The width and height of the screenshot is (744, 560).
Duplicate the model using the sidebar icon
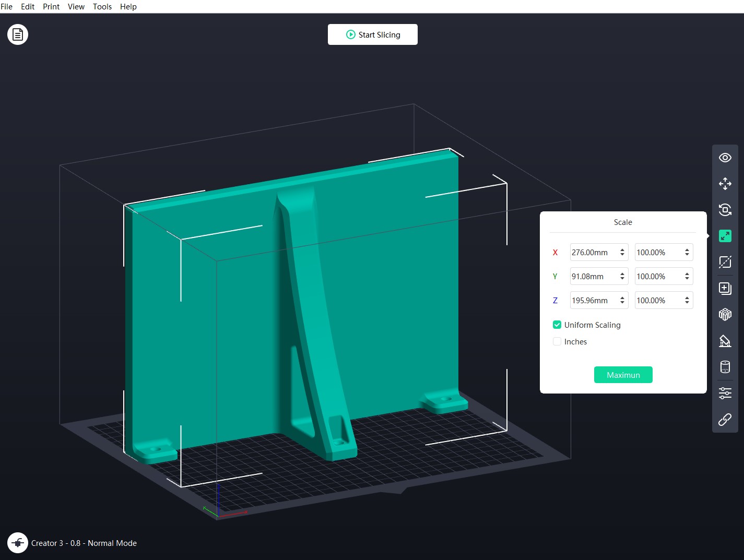pos(725,288)
